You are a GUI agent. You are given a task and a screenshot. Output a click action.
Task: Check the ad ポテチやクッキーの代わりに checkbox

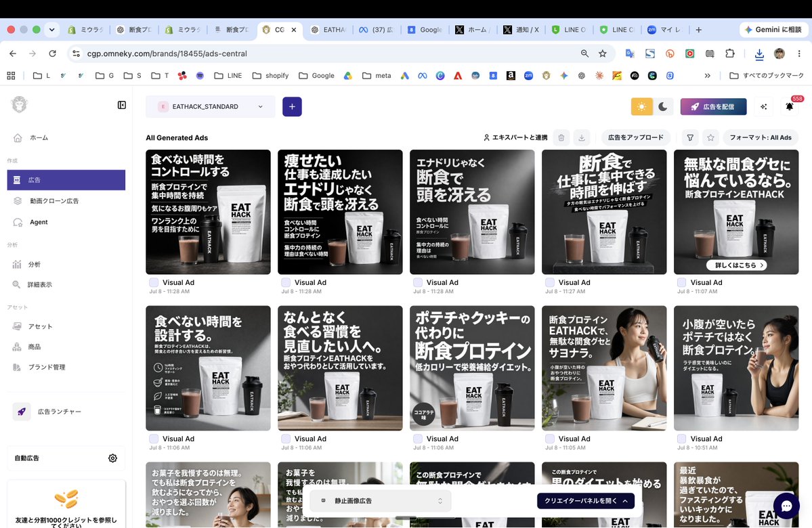click(418, 439)
